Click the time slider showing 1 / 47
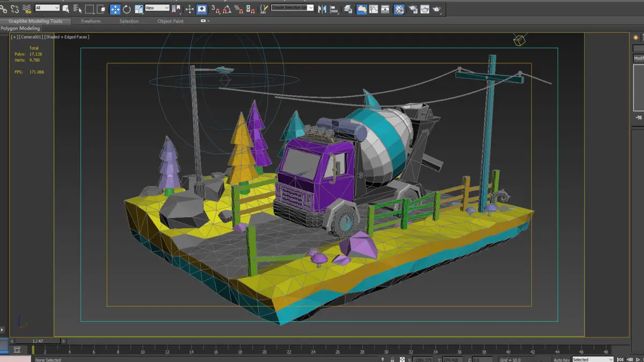Viewport: 644px width, 362px height. (38, 341)
